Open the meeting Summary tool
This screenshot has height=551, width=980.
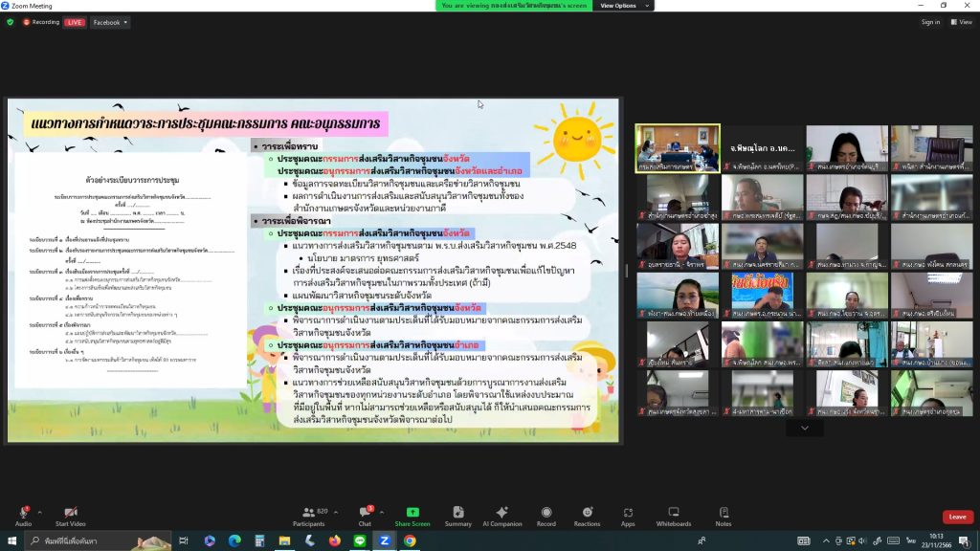458,515
